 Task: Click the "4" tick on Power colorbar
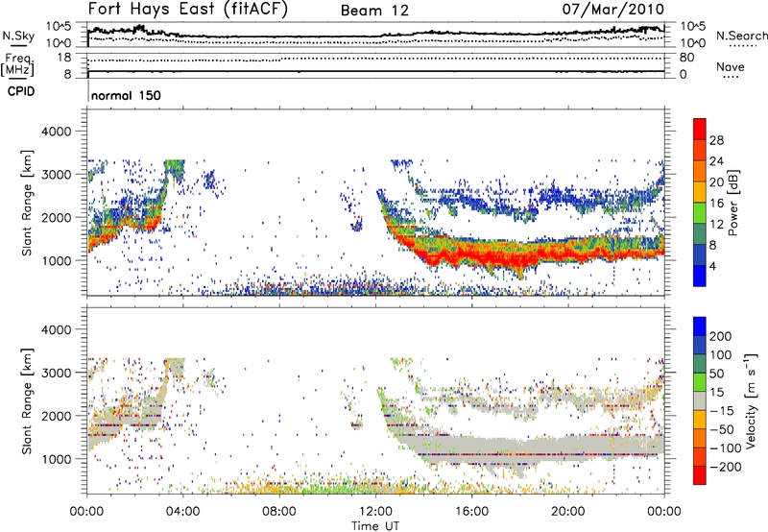pos(713,266)
